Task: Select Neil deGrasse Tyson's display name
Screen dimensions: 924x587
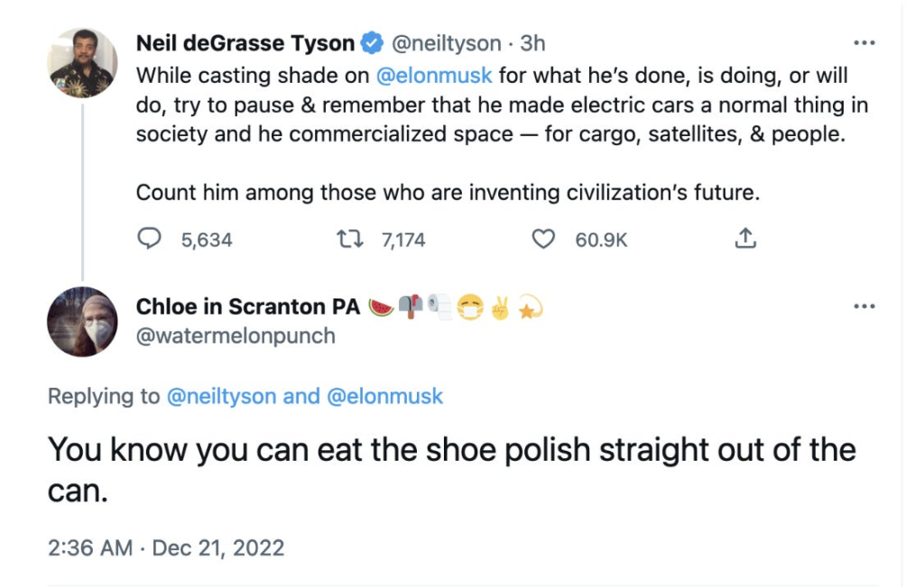Action: coord(245,41)
